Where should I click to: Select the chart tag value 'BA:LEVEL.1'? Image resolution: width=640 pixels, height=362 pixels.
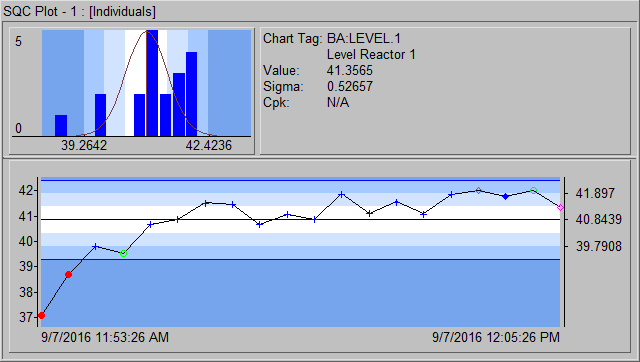pyautogui.click(x=364, y=38)
